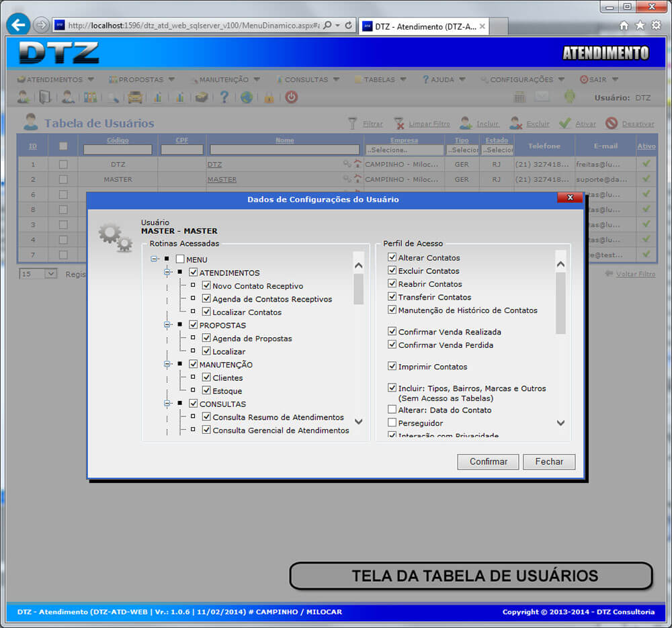This screenshot has height=628, width=672.
Task: Collapse the ATENDIMENTOS tree node
Action: click(168, 273)
